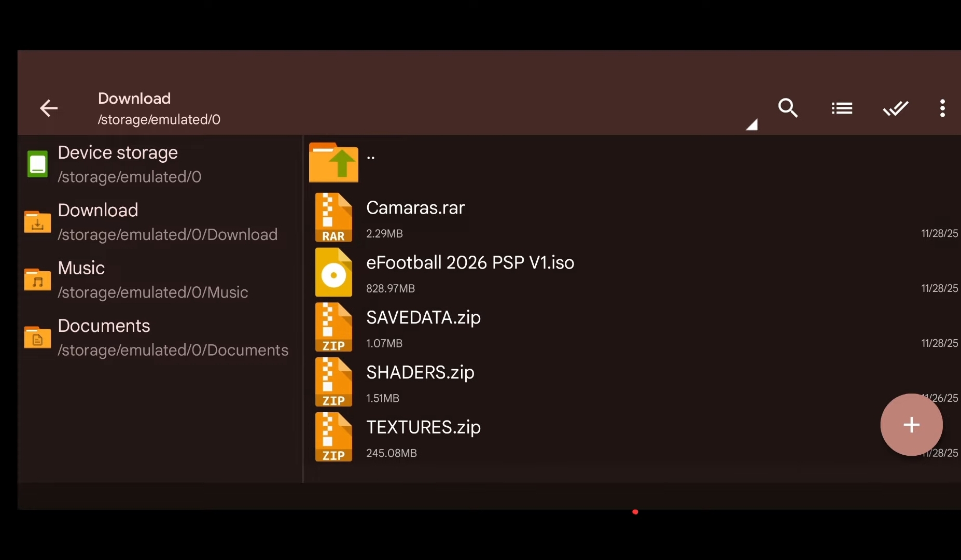Go up via parent folder icon

coord(333,162)
